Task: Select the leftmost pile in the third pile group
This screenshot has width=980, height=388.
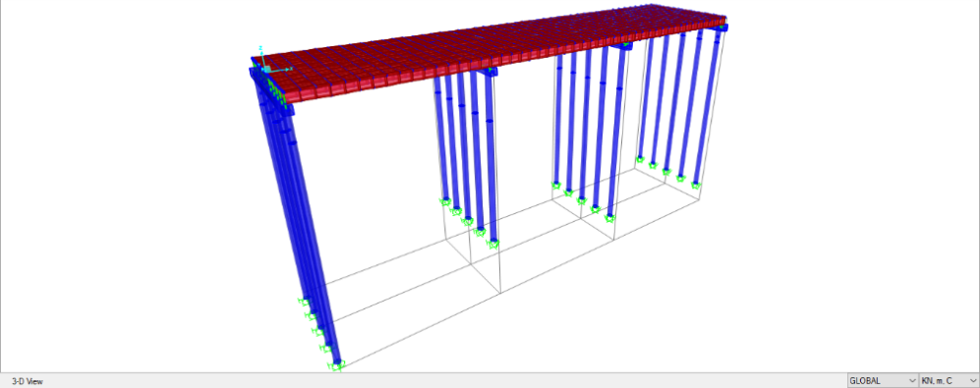Action: [557, 119]
